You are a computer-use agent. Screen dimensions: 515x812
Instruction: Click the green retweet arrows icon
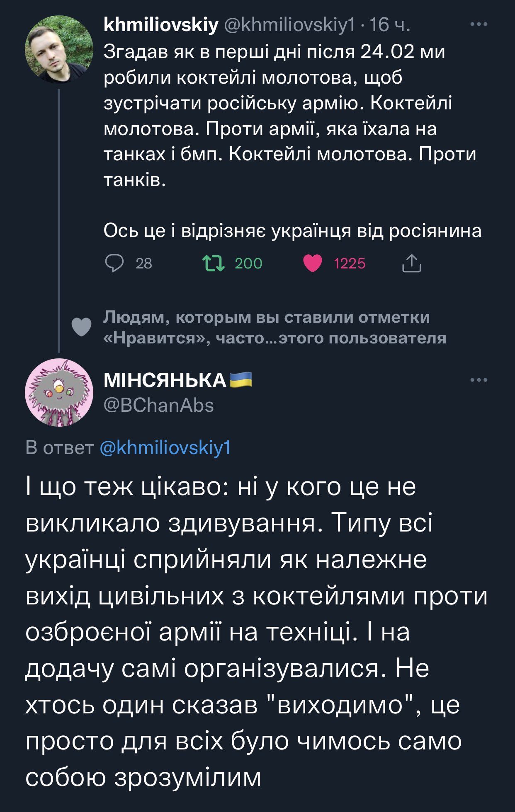tap(213, 263)
